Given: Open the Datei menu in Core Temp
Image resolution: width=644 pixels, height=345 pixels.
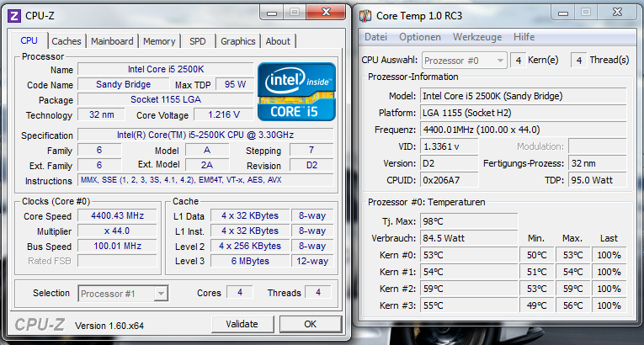Looking at the screenshot, I should pyautogui.click(x=375, y=37).
